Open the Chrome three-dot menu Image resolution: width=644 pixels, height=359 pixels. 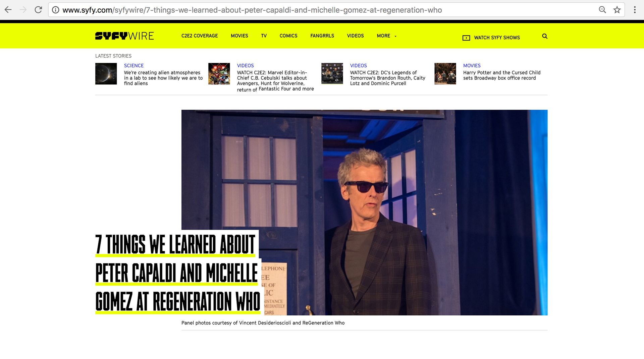point(635,10)
